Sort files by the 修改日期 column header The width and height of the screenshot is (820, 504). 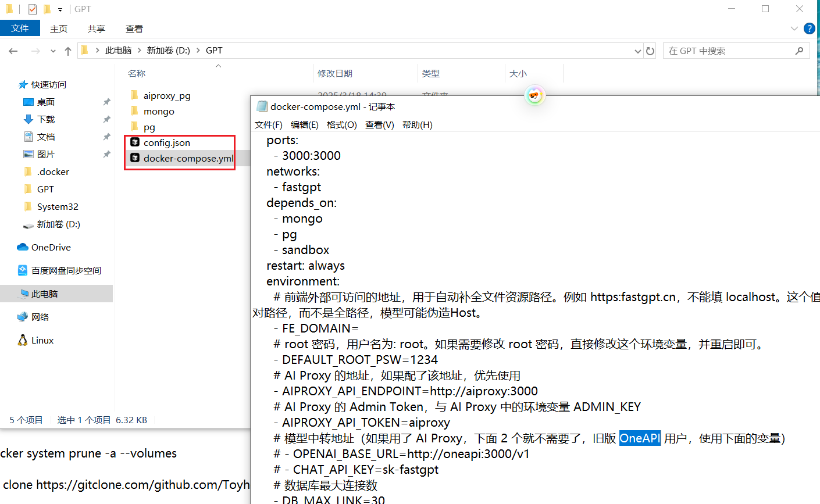(x=335, y=73)
